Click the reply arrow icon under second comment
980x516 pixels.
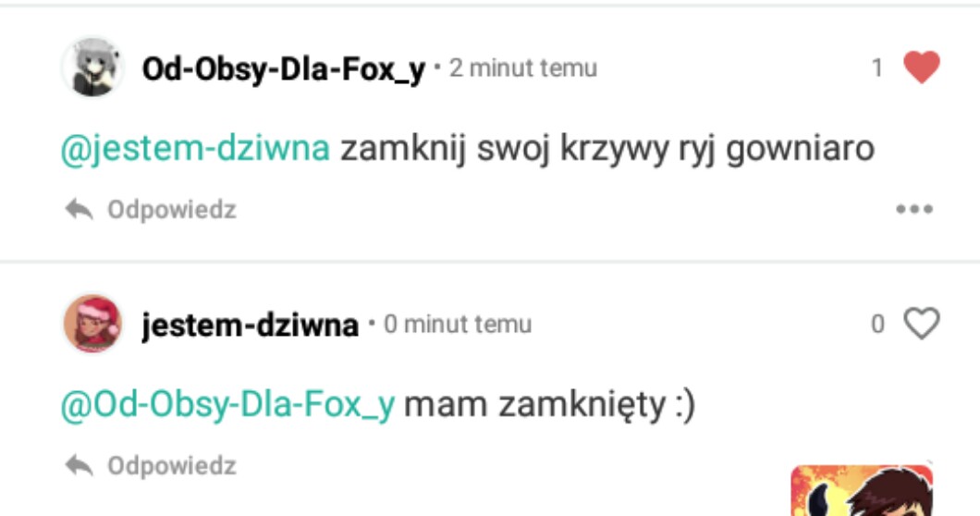coord(80,465)
